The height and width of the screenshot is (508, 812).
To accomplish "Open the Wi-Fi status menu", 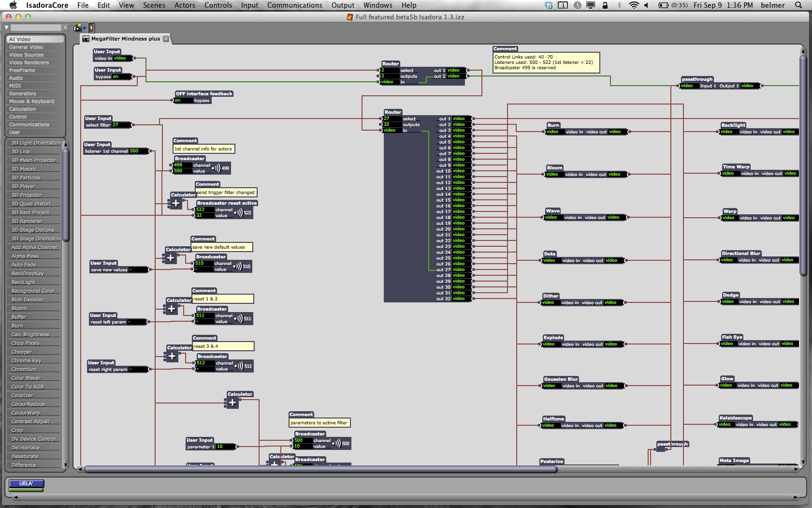I will [634, 5].
